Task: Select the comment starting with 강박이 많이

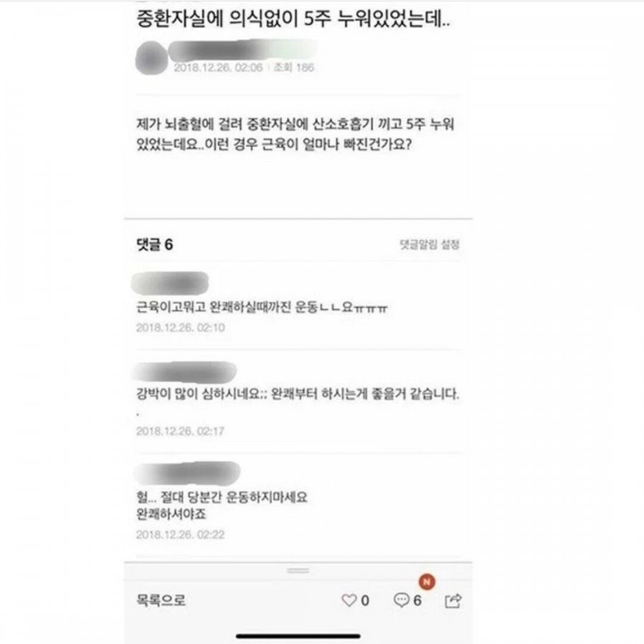Action: (x=298, y=394)
